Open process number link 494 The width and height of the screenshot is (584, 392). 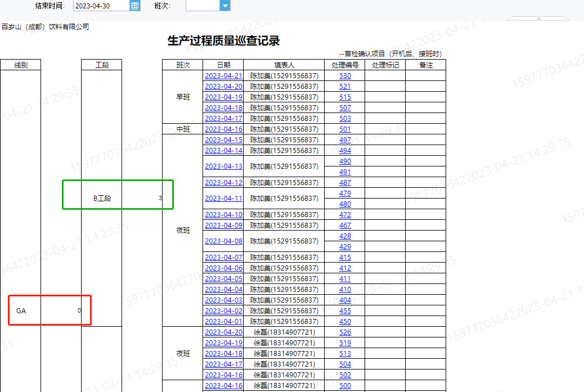click(x=345, y=150)
